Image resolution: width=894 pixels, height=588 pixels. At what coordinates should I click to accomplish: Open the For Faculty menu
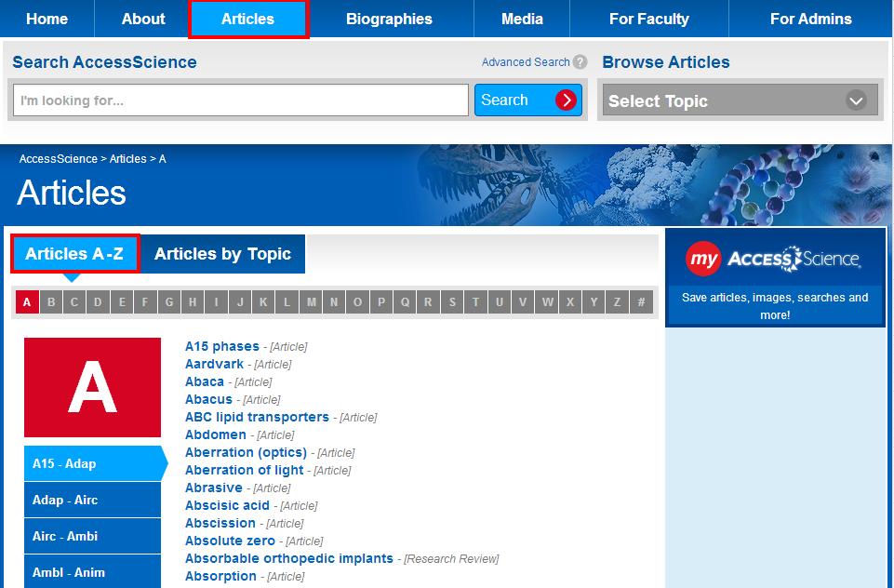[648, 19]
